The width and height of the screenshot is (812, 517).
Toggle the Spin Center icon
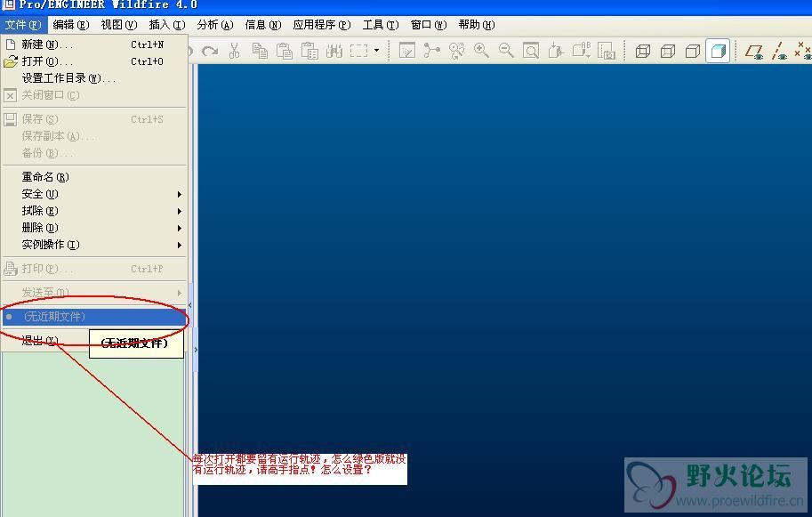(x=431, y=51)
